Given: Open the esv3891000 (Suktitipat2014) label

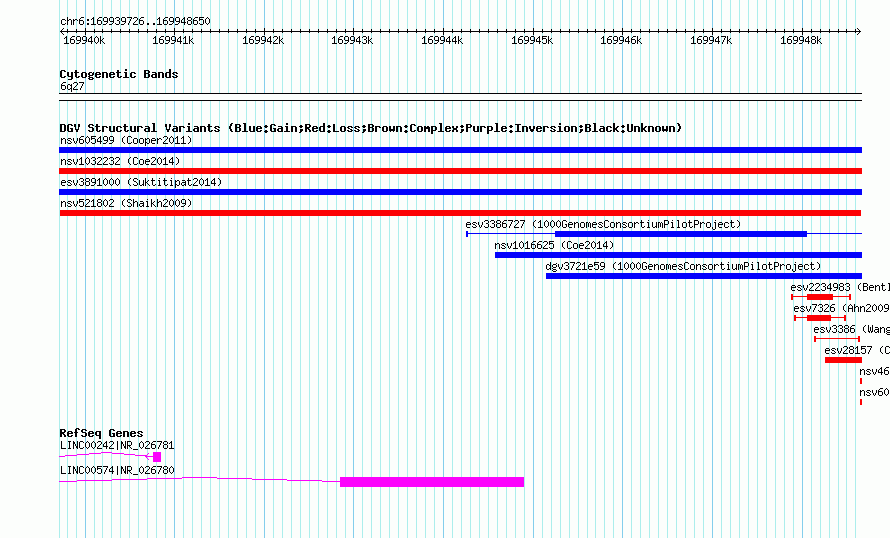Looking at the screenshot, I should [x=141, y=182].
